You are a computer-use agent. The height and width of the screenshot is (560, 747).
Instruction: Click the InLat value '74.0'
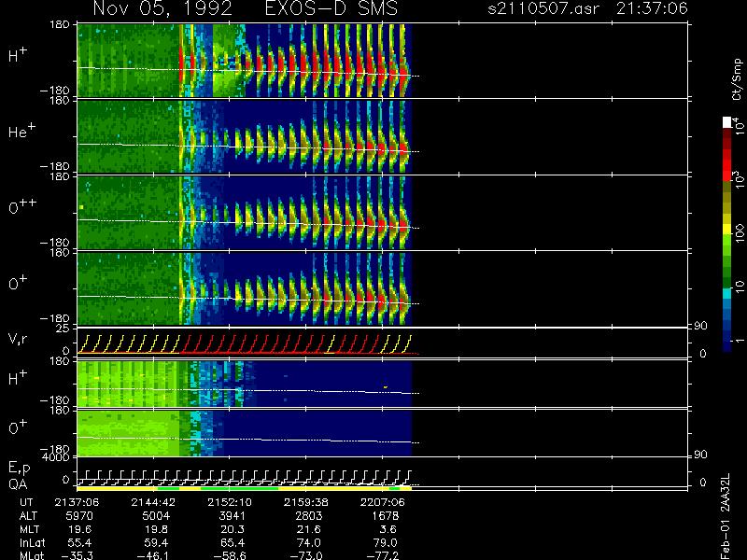308,542
